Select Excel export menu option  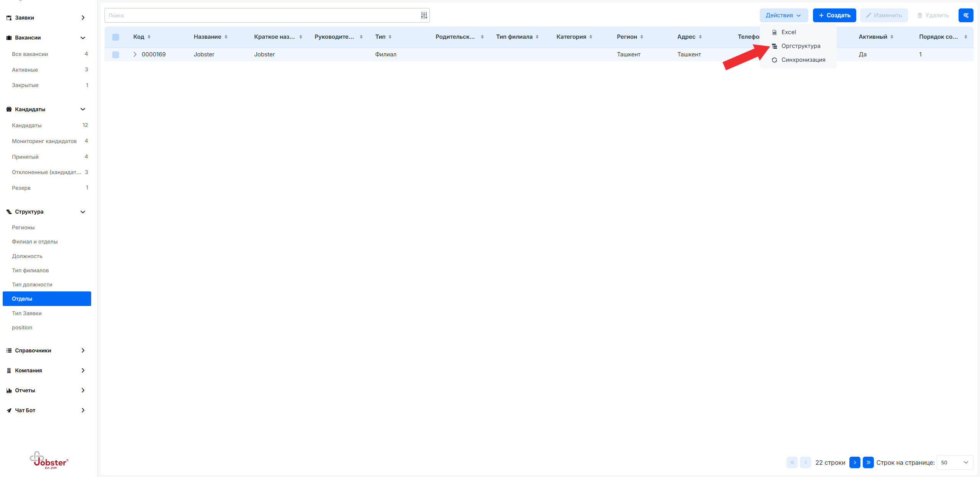pos(788,32)
